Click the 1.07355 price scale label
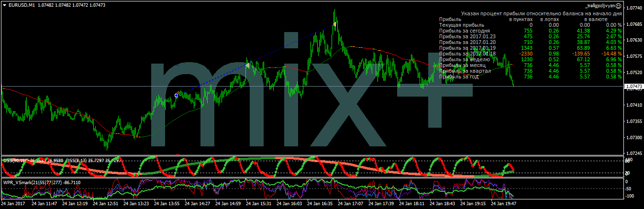 tap(634, 121)
